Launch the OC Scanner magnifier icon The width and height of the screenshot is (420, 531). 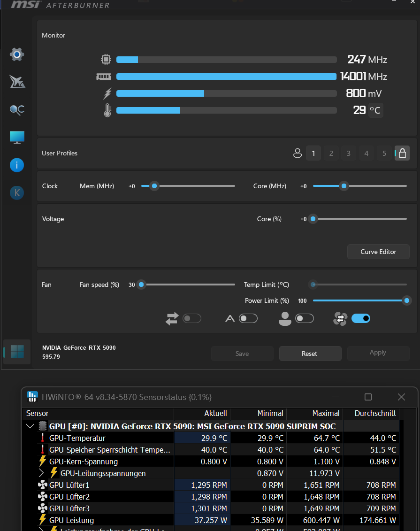[17, 110]
